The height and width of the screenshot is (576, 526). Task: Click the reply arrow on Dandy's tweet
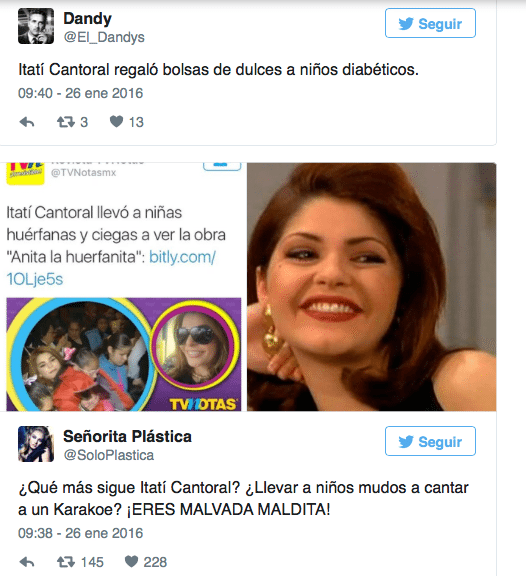[x=27, y=122]
